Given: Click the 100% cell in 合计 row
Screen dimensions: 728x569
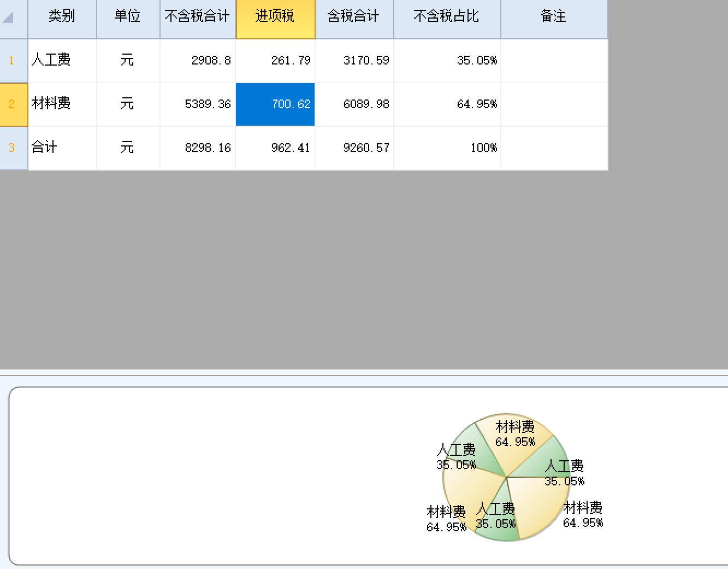Looking at the screenshot, I should coord(447,148).
